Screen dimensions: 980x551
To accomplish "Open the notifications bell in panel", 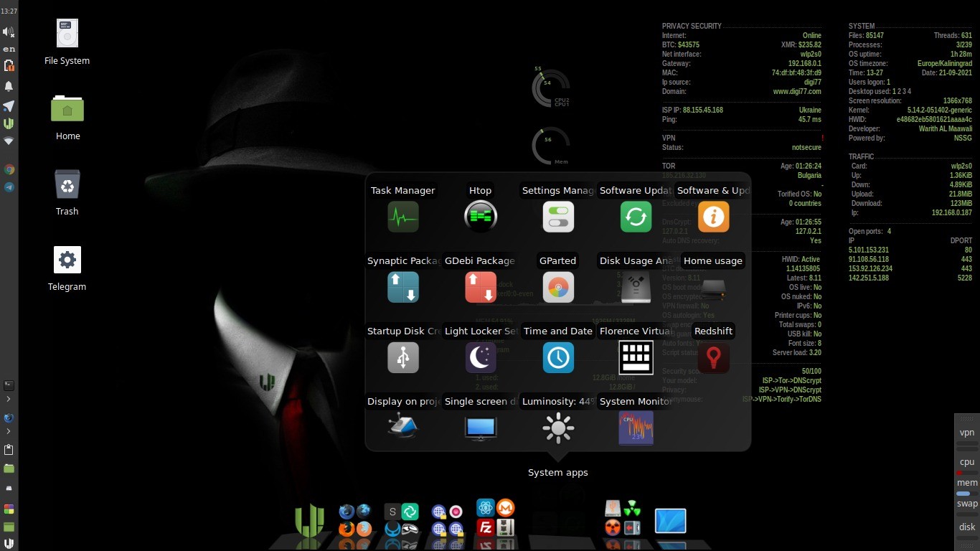I will click(x=9, y=86).
